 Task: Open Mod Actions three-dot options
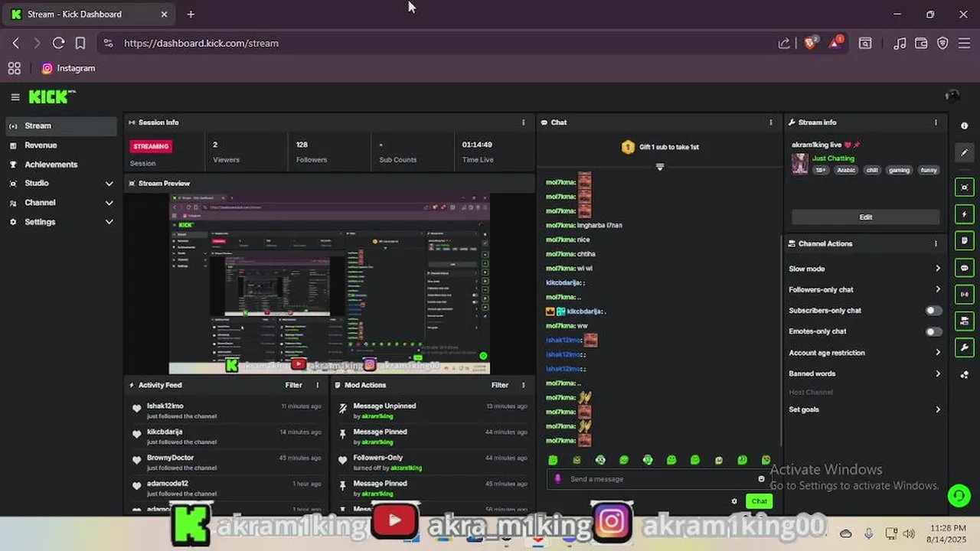524,385
